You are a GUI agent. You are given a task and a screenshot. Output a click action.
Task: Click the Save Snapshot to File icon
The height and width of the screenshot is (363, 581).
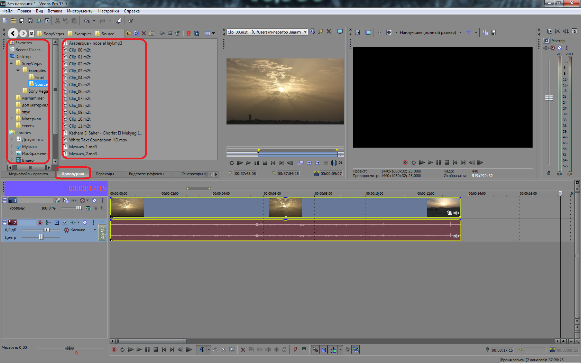(494, 33)
